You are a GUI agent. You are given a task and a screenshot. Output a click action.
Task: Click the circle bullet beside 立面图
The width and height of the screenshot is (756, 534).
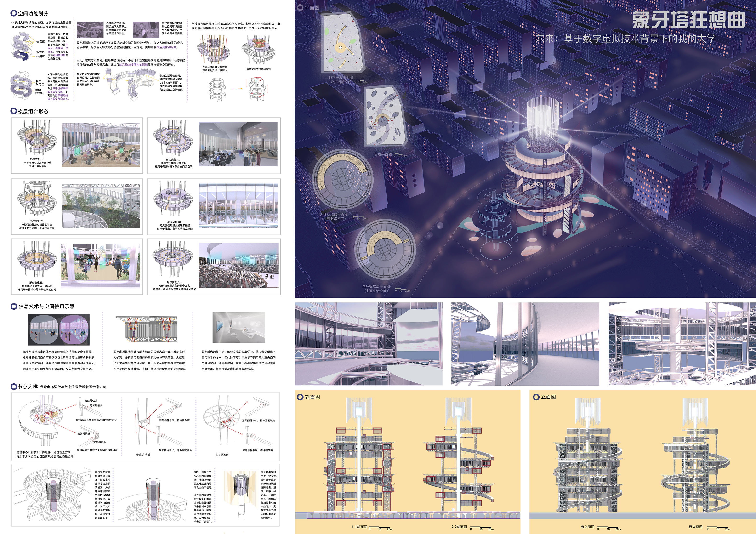[x=536, y=397]
